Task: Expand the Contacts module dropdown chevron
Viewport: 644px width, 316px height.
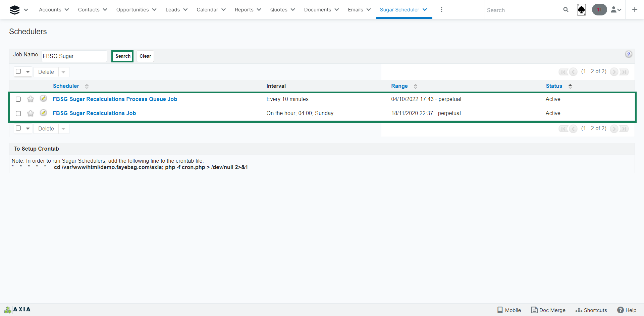Action: click(105, 10)
